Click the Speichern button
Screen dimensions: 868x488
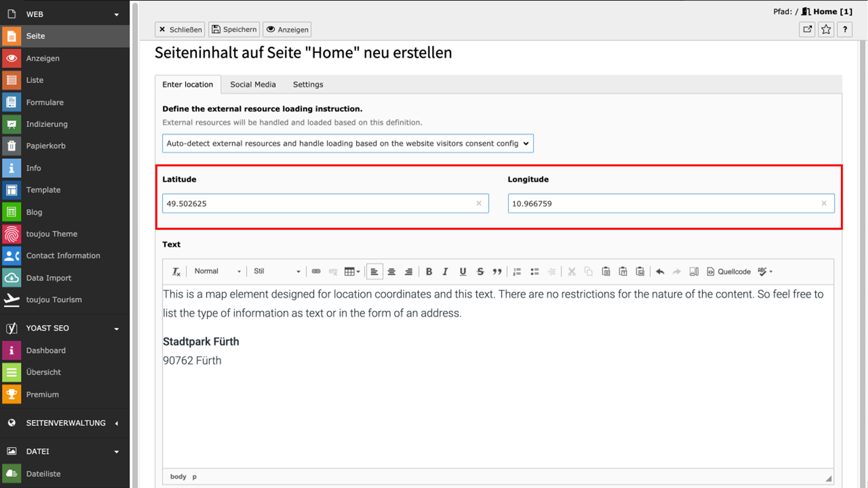click(x=234, y=30)
